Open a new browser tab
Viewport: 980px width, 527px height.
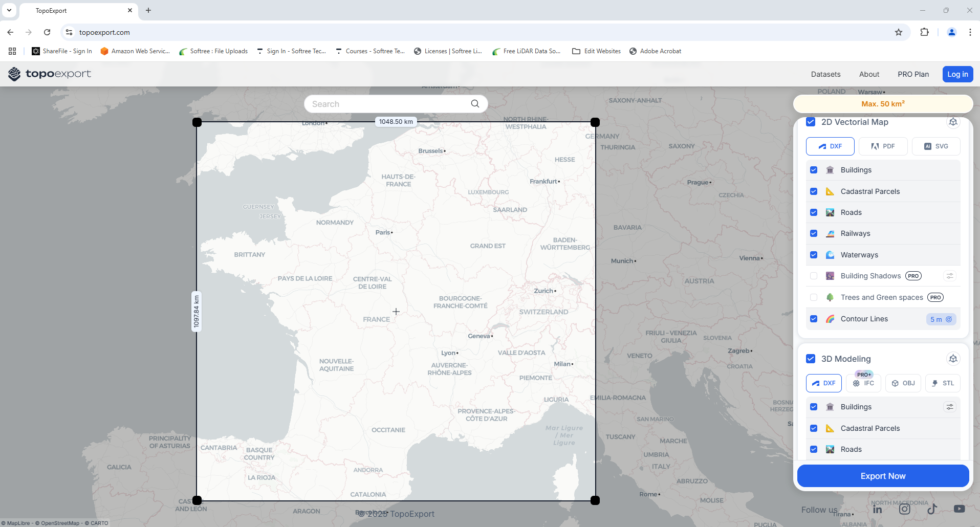point(148,10)
